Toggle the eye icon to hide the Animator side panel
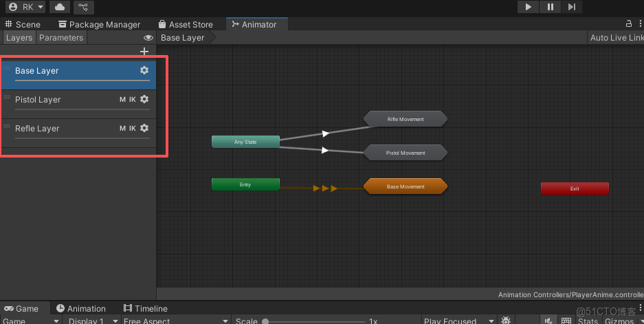The image size is (644, 324). pos(148,38)
